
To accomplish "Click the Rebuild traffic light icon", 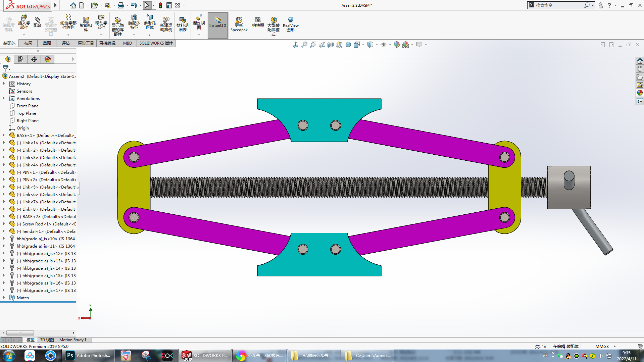I will (x=160, y=5).
